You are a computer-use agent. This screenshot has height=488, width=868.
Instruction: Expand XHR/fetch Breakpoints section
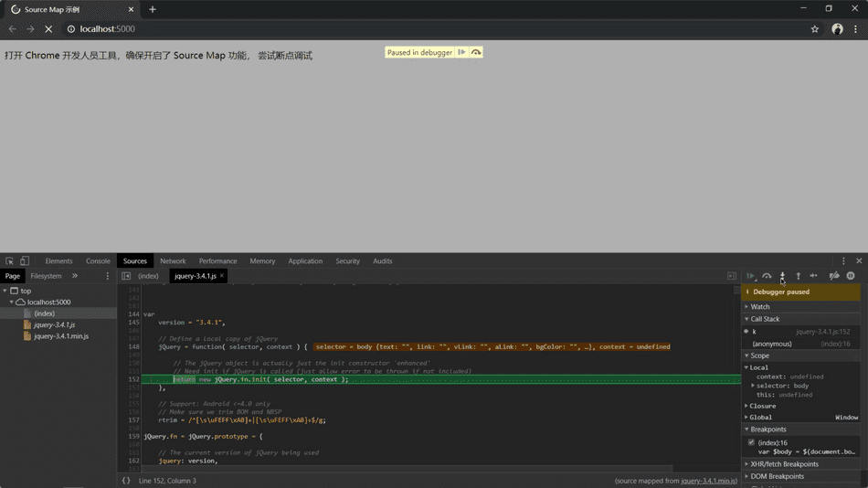click(x=784, y=464)
